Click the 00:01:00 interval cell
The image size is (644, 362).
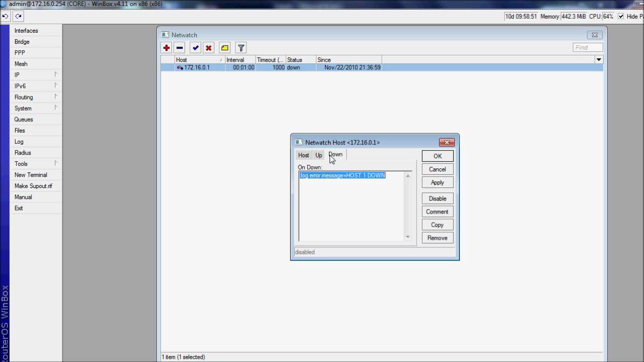[244, 67]
